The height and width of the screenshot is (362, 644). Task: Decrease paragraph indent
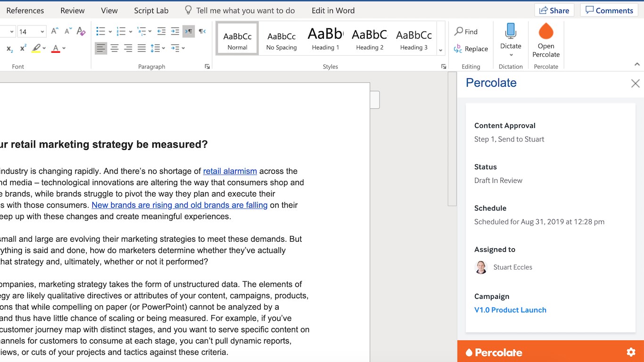[161, 31]
